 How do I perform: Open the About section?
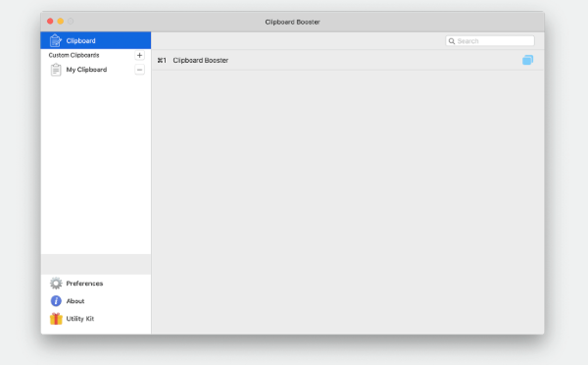pos(96,301)
